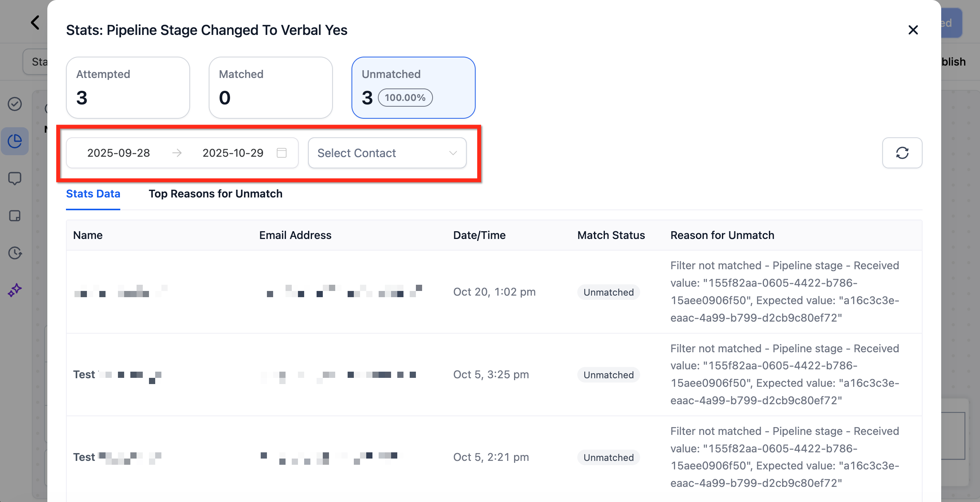
Task: Click Unmatched badge for Oct 20 row
Action: (608, 292)
